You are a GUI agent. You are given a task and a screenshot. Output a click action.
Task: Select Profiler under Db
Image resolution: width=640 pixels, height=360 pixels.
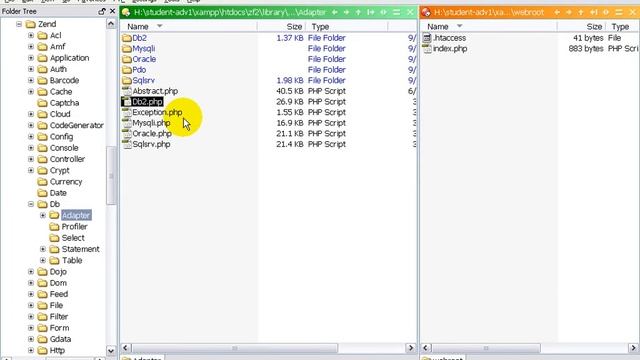coord(74,227)
